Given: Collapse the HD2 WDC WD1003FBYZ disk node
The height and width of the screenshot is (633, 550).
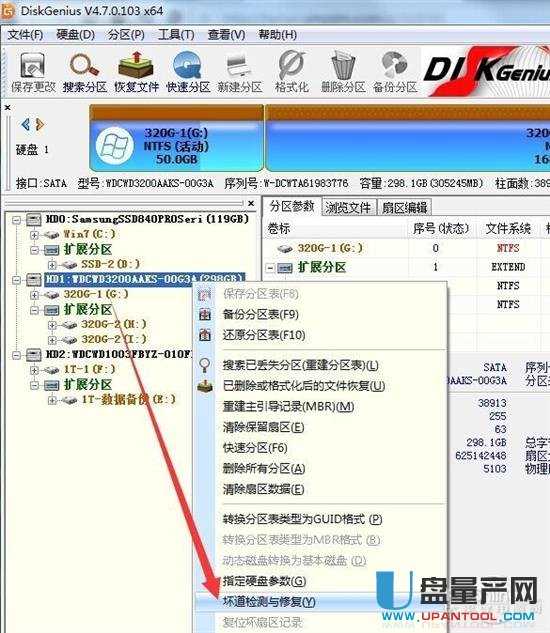Looking at the screenshot, I should (16, 355).
